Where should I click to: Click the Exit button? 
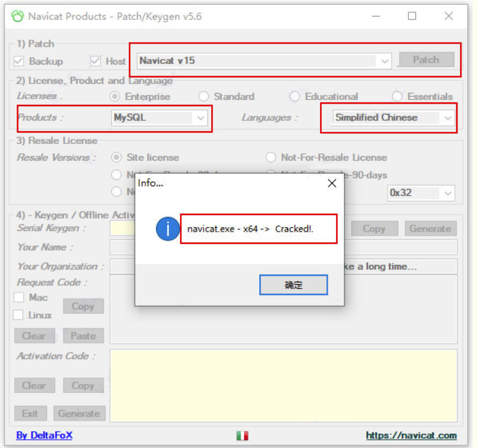tap(31, 413)
